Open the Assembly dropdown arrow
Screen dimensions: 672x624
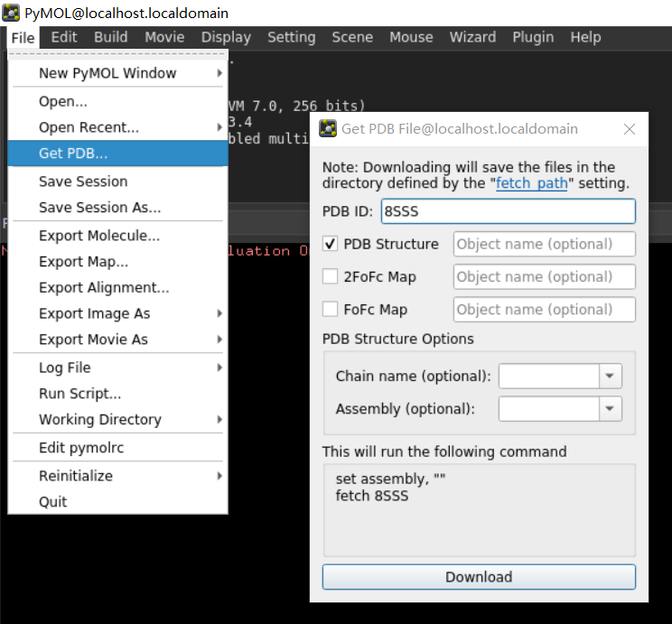click(610, 408)
